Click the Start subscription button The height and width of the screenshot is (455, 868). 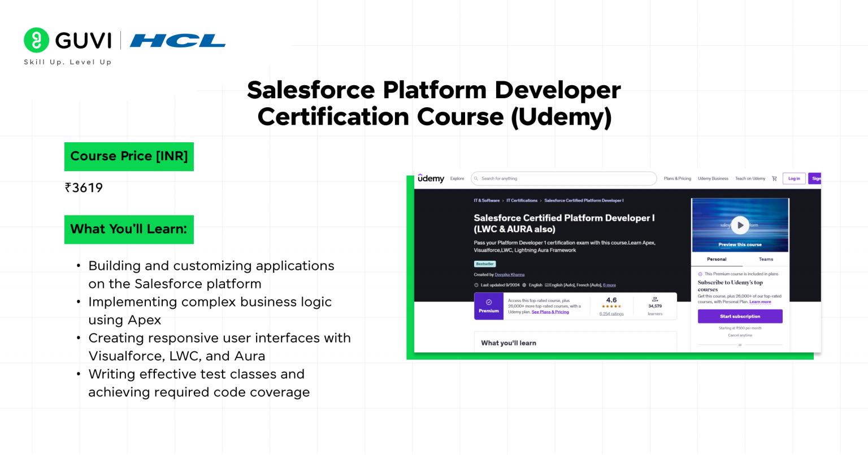pos(740,316)
